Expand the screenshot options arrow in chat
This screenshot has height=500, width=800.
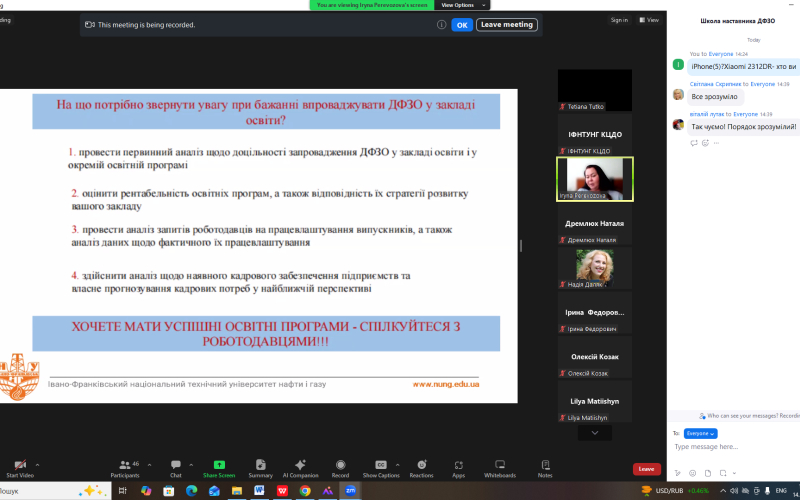tap(734, 473)
